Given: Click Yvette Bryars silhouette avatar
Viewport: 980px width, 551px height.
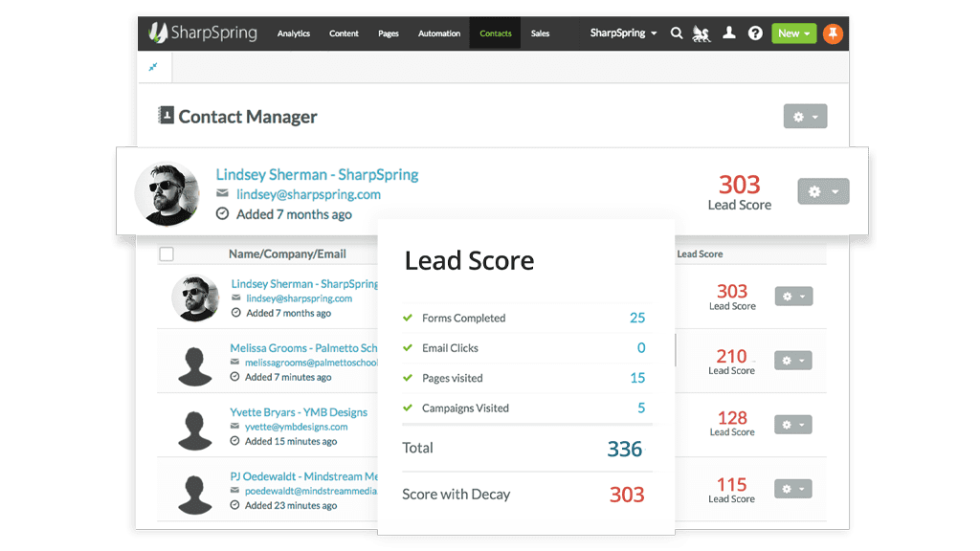Looking at the screenshot, I should [x=195, y=430].
